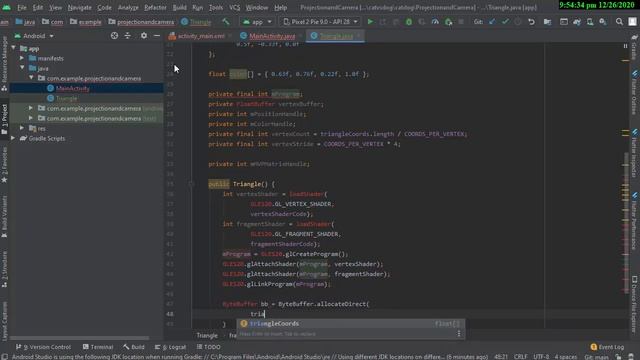The height and width of the screenshot is (360, 640).
Task: Open the TODO tool window
Action: coord(209,347)
